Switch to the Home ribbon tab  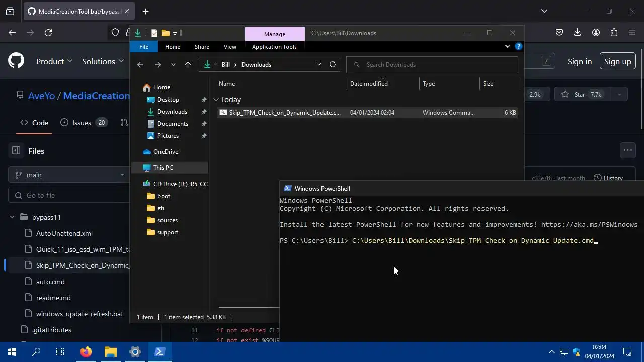tap(173, 47)
